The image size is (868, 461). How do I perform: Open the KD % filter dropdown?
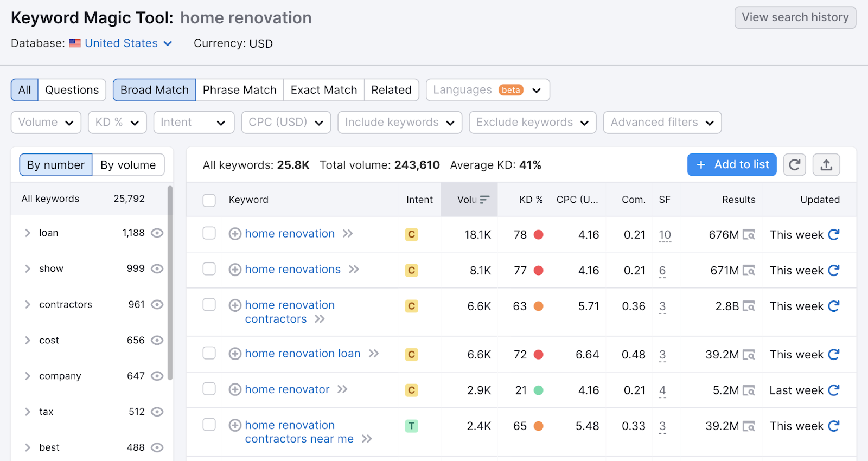117,123
